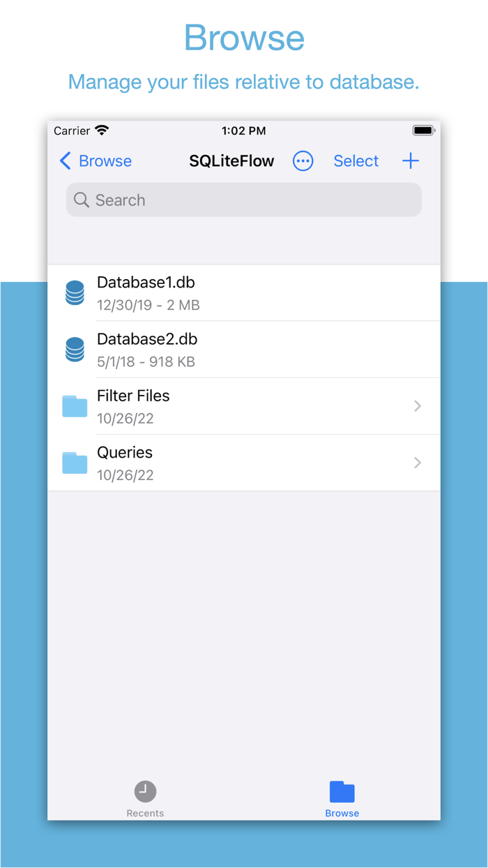Tap the Search input field
The image size is (488, 868).
(243, 200)
